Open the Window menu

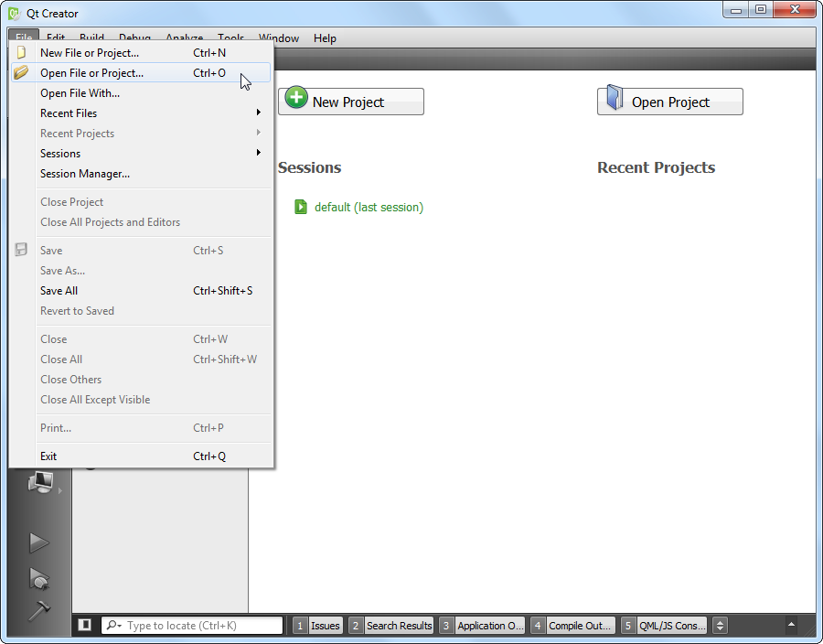pyautogui.click(x=279, y=38)
